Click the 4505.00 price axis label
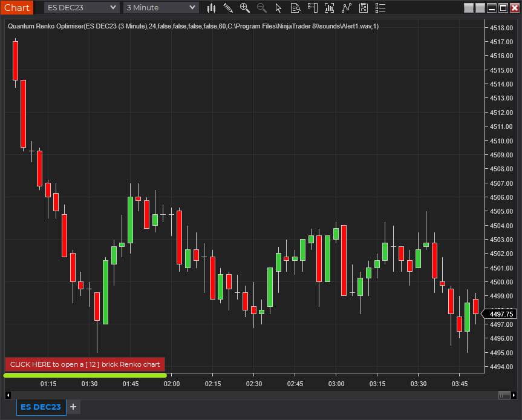The height and width of the screenshot is (420, 522). coord(501,211)
